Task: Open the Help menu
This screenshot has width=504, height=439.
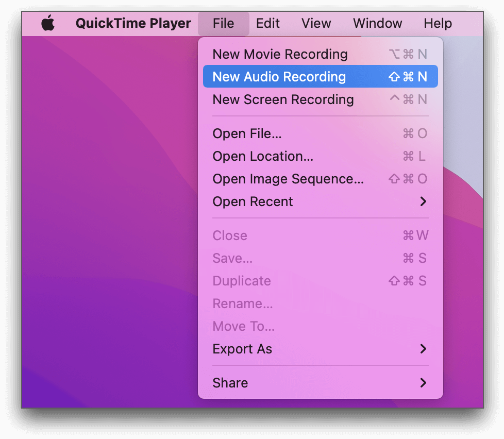Action: click(x=438, y=24)
